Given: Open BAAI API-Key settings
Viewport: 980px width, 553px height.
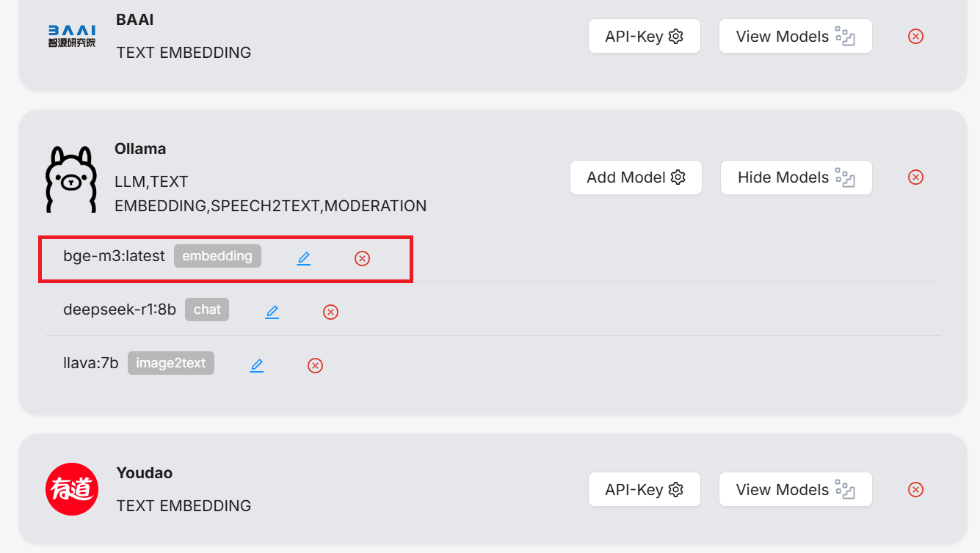Looking at the screenshot, I should tap(645, 36).
